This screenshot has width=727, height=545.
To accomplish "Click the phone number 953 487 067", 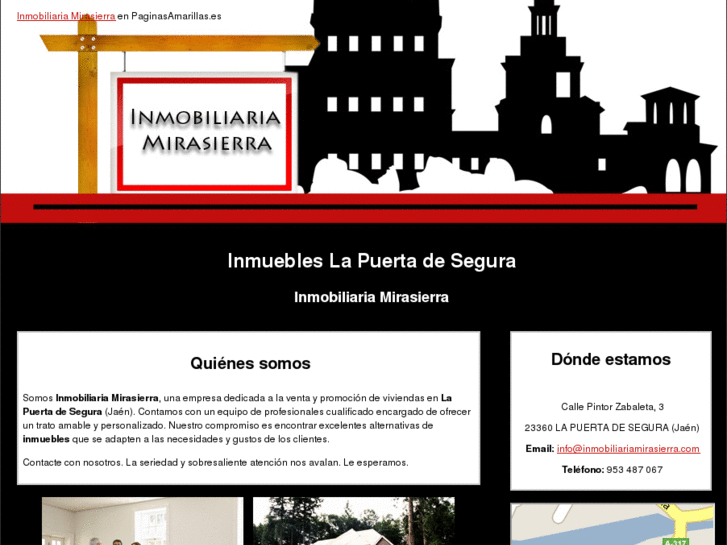I will click(x=634, y=470).
